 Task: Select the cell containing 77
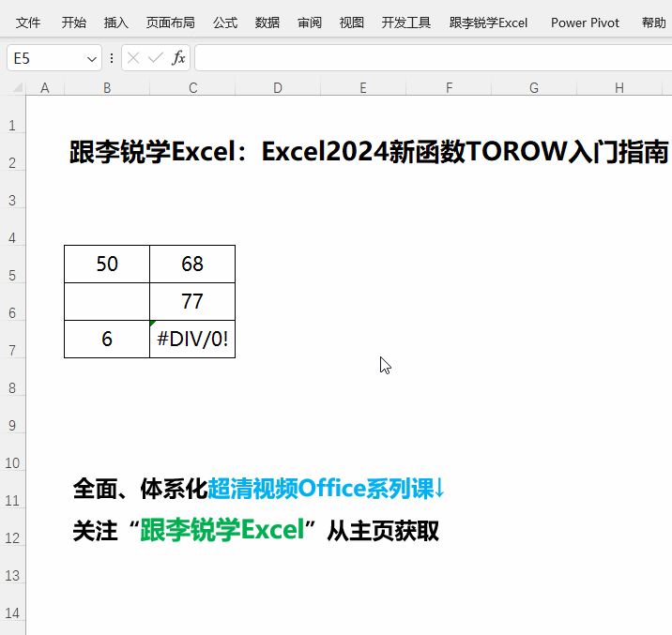192,301
